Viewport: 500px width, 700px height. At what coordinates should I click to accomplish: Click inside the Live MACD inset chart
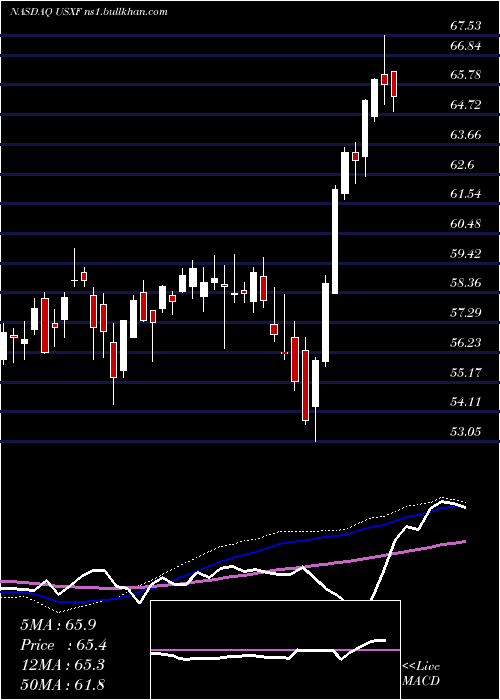pyautogui.click(x=275, y=650)
